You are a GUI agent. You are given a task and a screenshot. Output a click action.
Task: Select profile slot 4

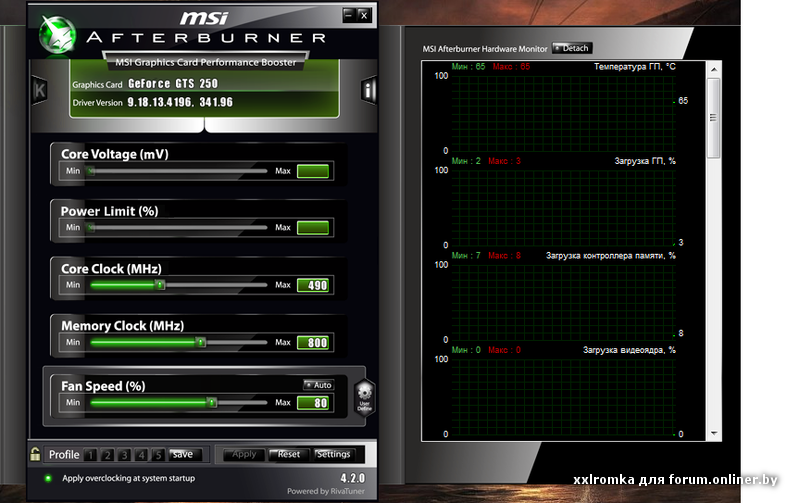click(141, 455)
